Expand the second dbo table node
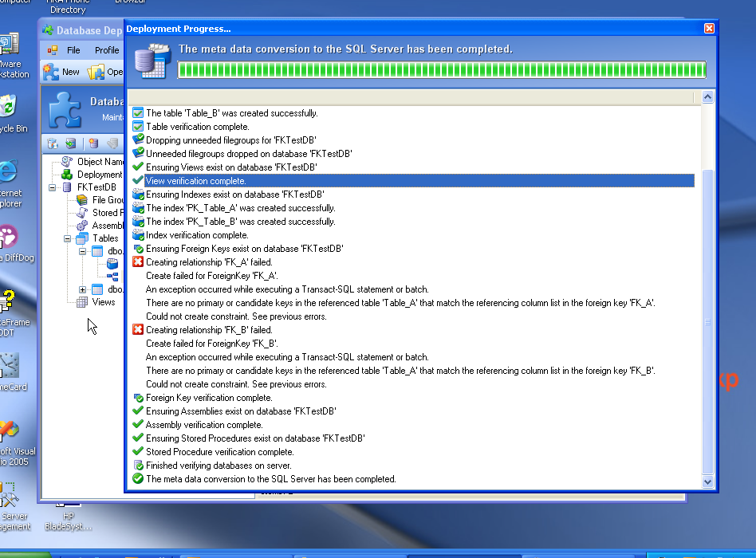 click(x=83, y=289)
